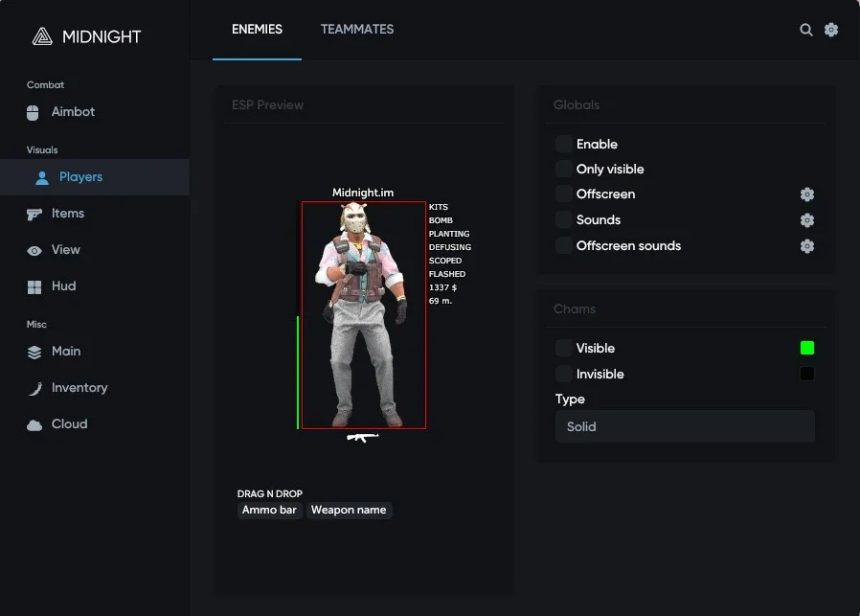Switch to the ENEMIES tab
Image resolution: width=860 pixels, height=616 pixels.
(x=257, y=29)
